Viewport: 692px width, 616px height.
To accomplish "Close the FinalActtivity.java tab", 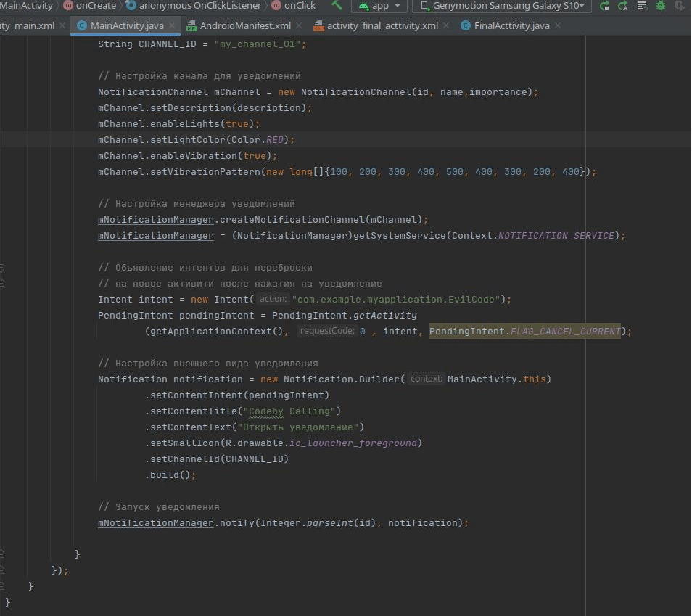I will pos(559,26).
